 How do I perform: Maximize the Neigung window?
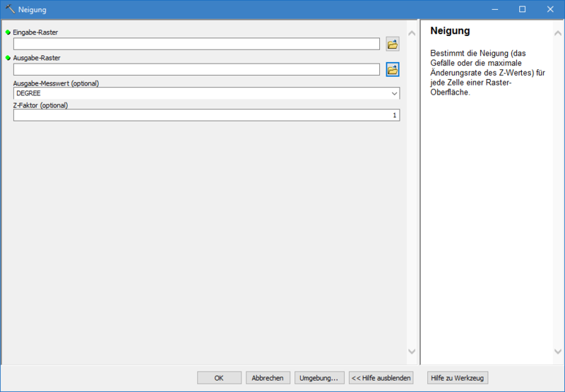(x=522, y=9)
